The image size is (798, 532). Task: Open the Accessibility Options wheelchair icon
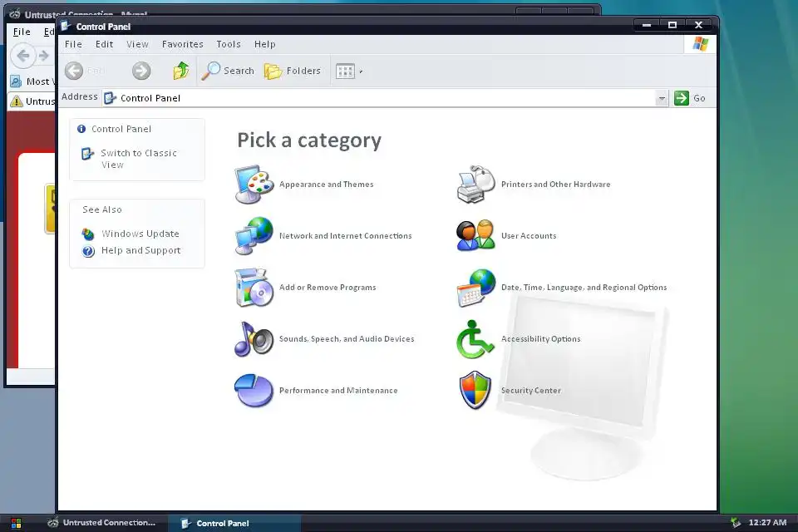[x=475, y=338]
